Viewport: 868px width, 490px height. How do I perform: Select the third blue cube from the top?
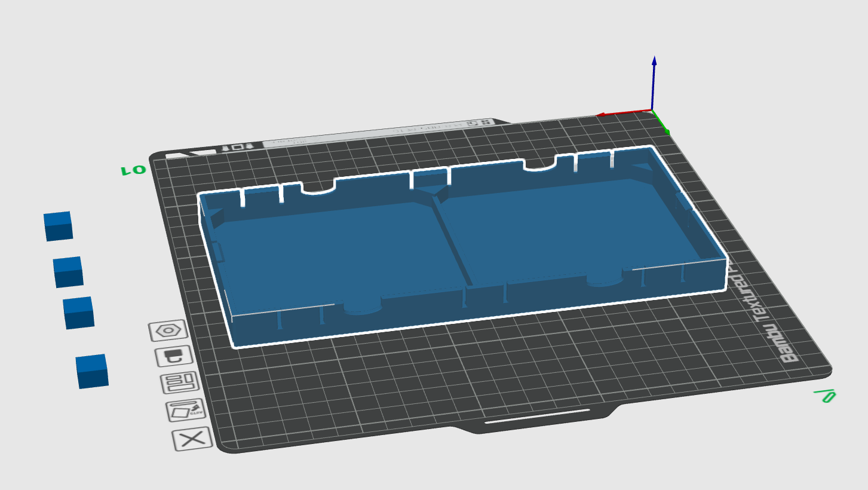78,313
